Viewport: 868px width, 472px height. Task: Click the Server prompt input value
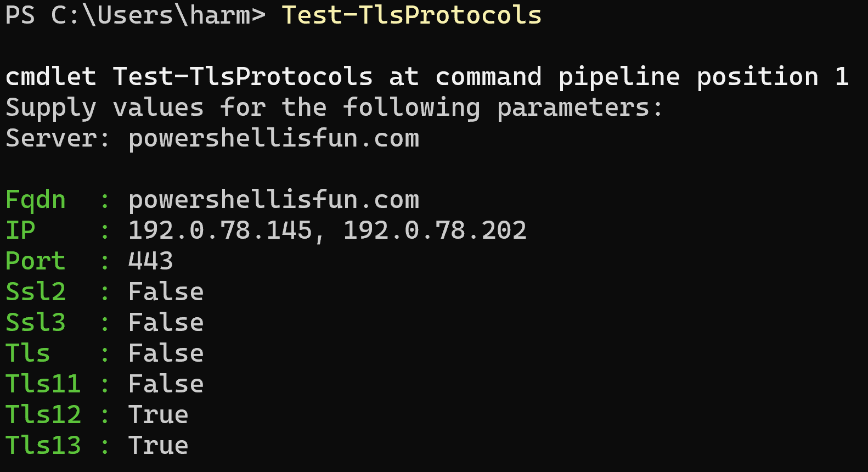(x=273, y=138)
